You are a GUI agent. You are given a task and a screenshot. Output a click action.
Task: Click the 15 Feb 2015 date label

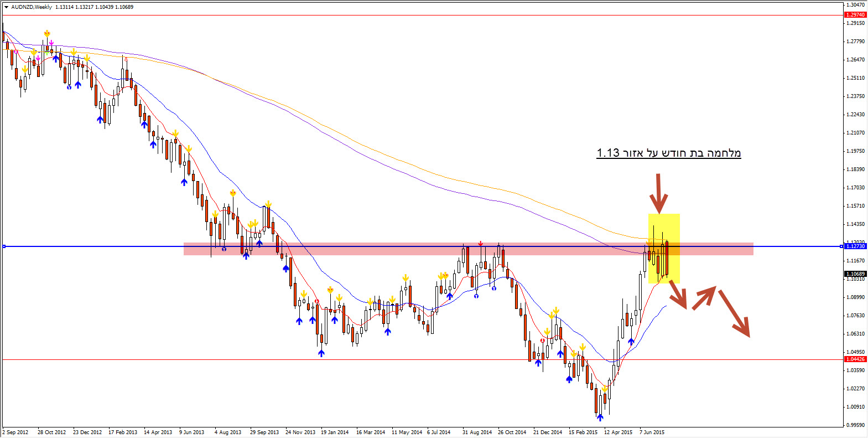(x=583, y=432)
